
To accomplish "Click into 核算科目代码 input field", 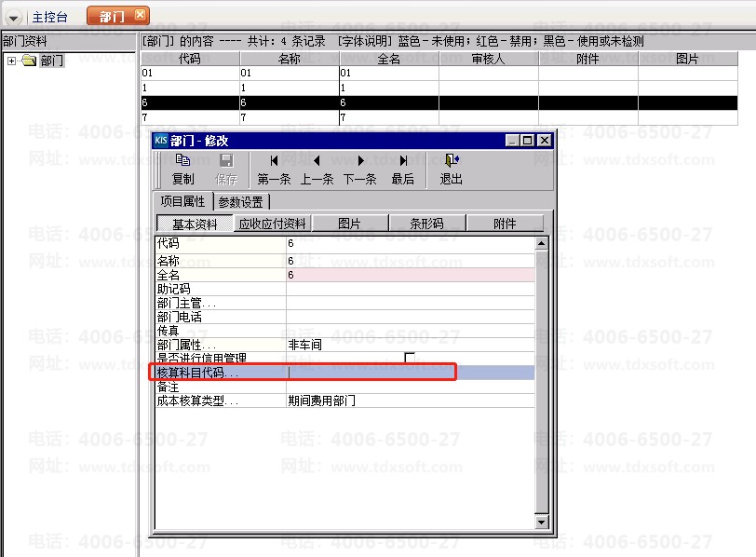I will (410, 373).
